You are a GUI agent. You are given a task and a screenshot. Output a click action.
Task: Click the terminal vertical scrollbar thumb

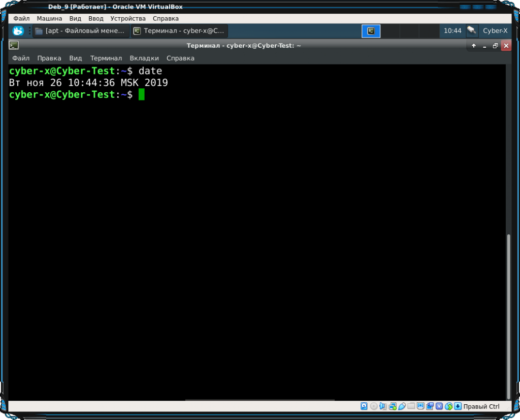tap(508, 317)
